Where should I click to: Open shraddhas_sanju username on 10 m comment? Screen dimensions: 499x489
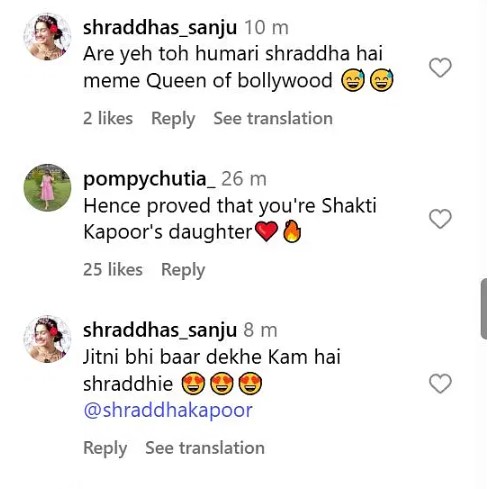(x=160, y=28)
